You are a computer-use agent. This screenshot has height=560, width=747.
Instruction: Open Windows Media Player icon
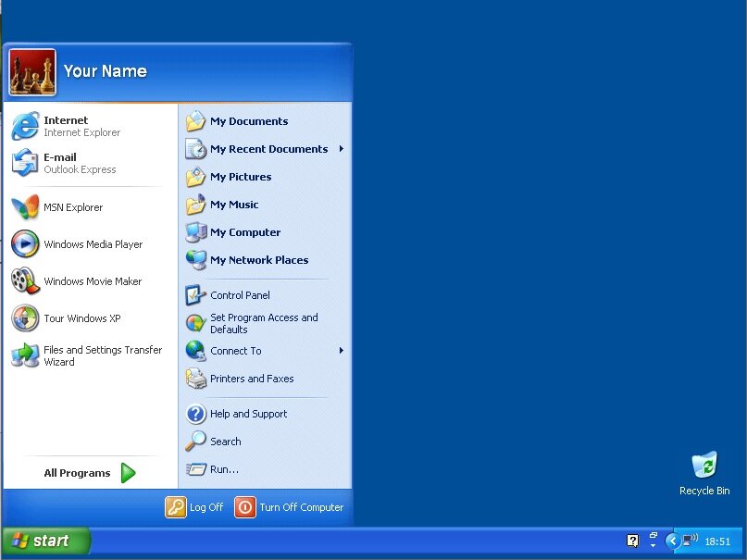tap(25, 243)
